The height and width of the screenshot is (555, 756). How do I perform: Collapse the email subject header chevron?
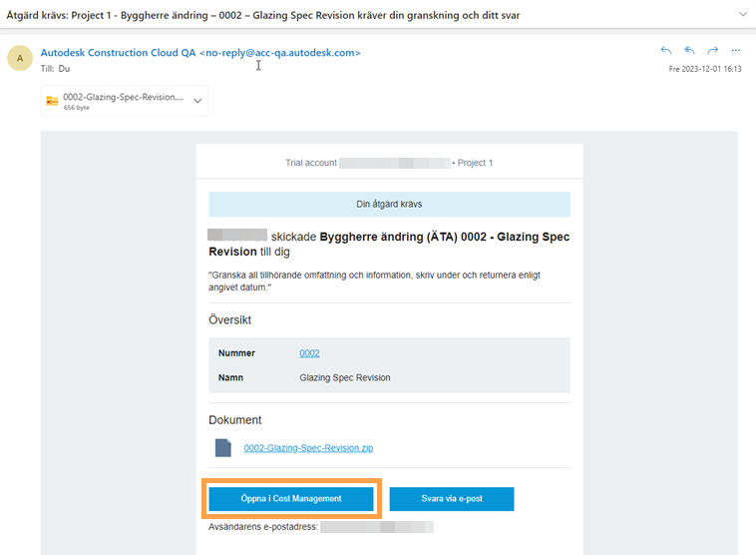click(x=743, y=14)
